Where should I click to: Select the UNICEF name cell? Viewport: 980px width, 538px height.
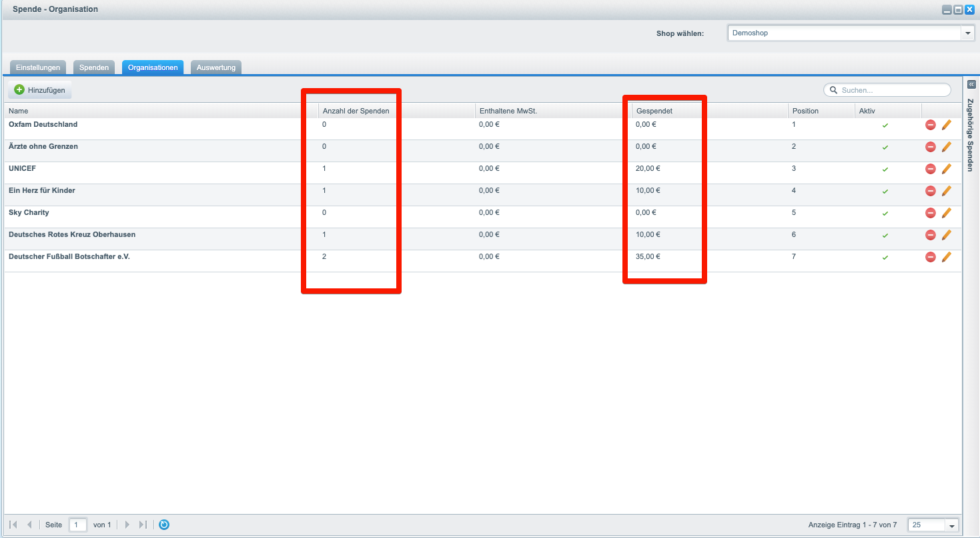click(x=22, y=169)
